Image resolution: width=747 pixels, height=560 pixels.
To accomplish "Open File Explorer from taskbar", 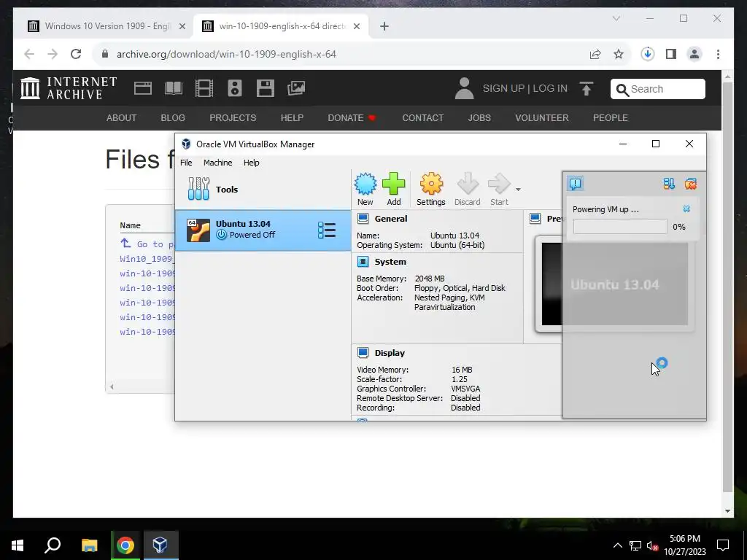I will click(x=89, y=545).
